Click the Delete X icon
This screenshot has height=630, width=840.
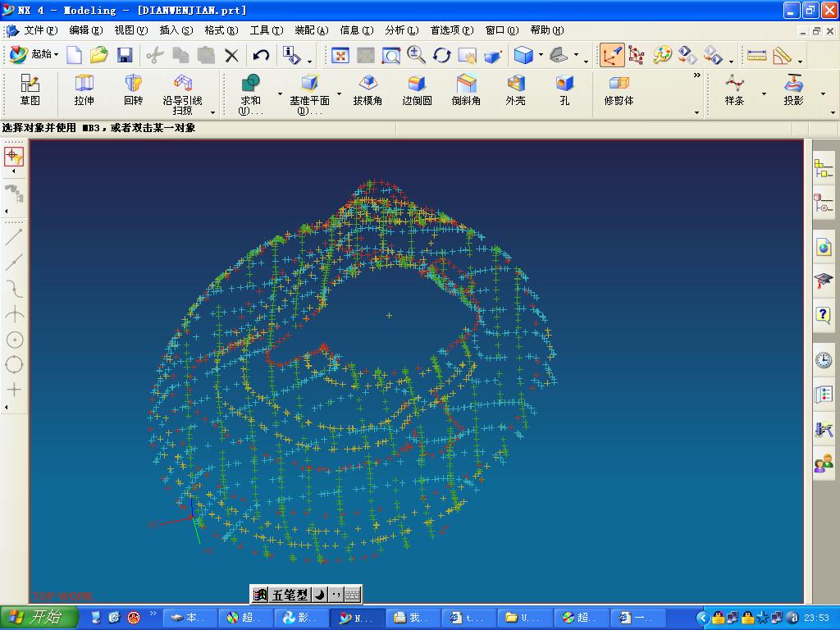click(231, 55)
